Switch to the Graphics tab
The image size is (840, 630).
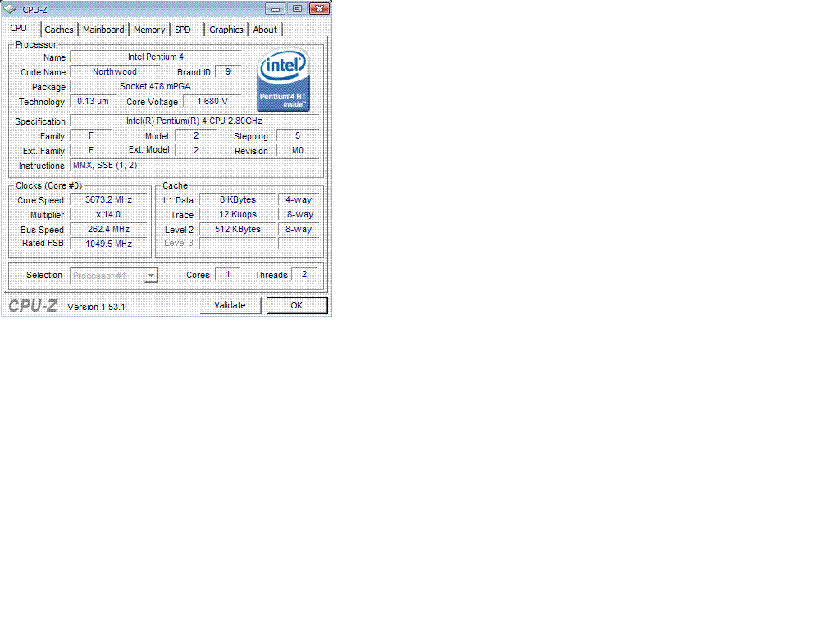[226, 30]
